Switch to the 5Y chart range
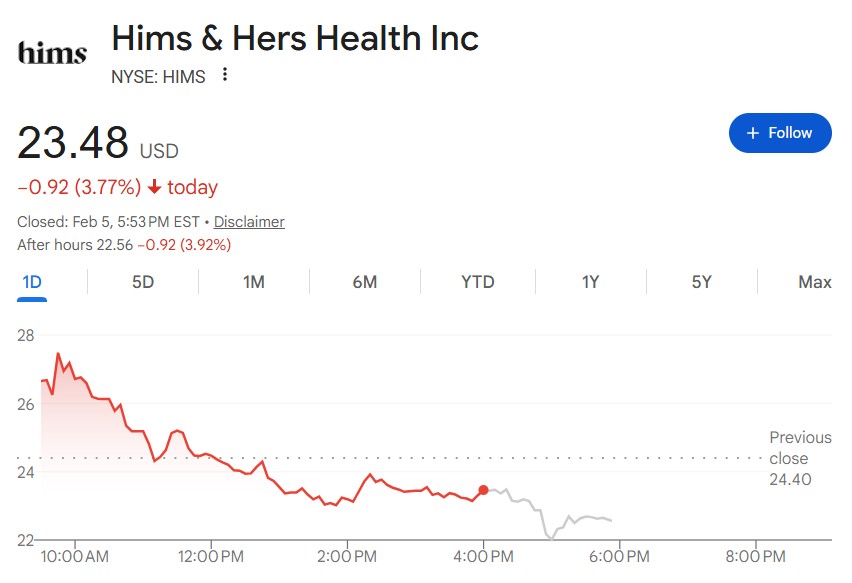Image resolution: width=852 pixels, height=583 pixels. coord(701,282)
